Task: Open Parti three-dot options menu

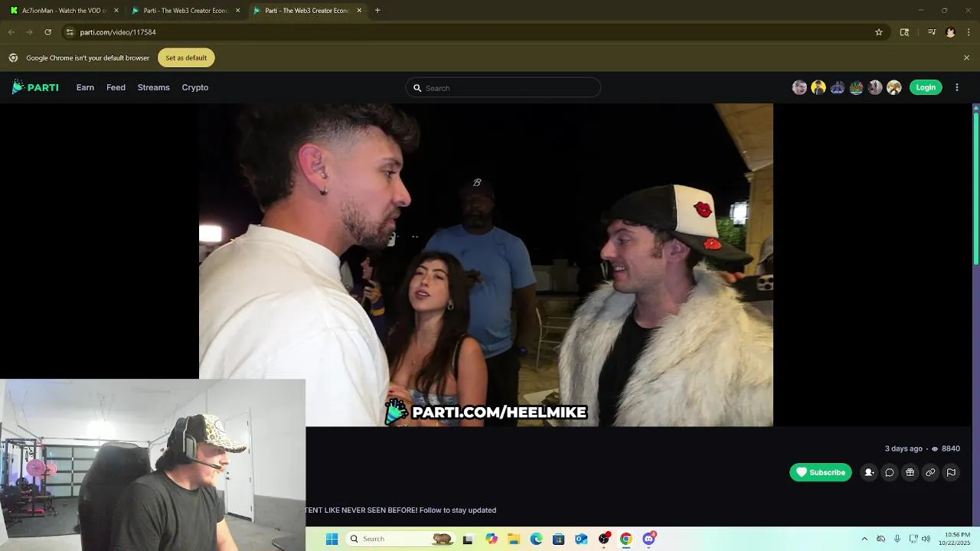Action: pyautogui.click(x=957, y=87)
